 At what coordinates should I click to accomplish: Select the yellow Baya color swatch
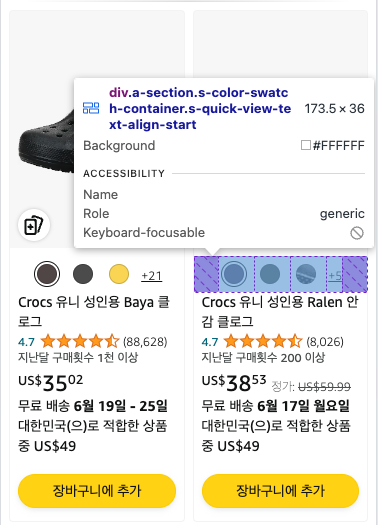click(x=119, y=274)
